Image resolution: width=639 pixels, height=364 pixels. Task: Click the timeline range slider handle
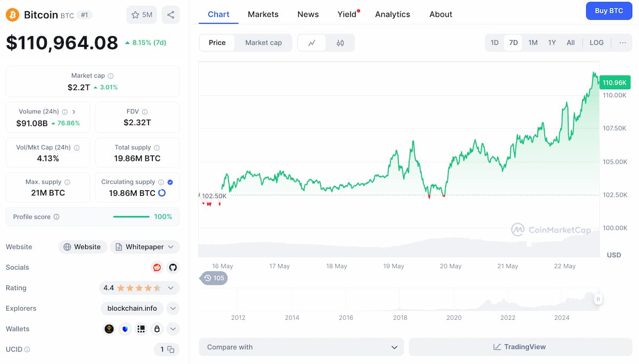(598, 299)
